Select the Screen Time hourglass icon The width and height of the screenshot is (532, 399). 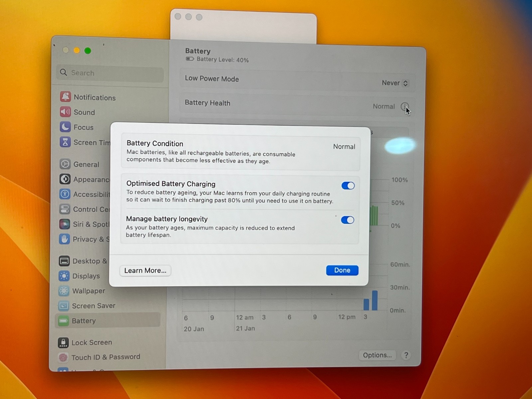(65, 142)
